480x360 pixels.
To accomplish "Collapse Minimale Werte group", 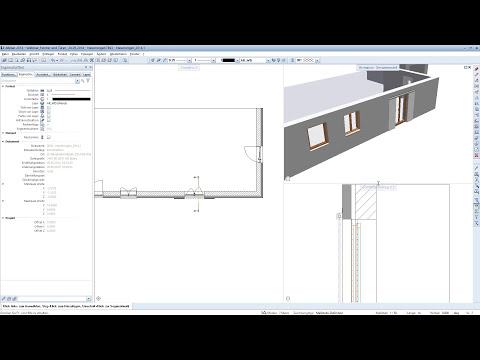I will [x=3, y=184].
